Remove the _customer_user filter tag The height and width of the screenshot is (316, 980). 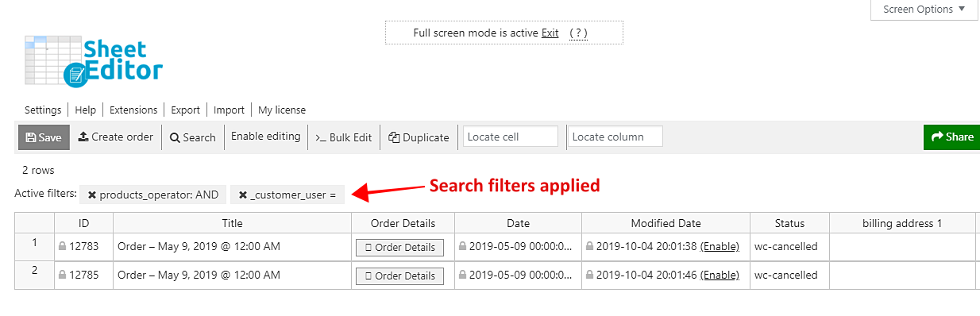[243, 195]
